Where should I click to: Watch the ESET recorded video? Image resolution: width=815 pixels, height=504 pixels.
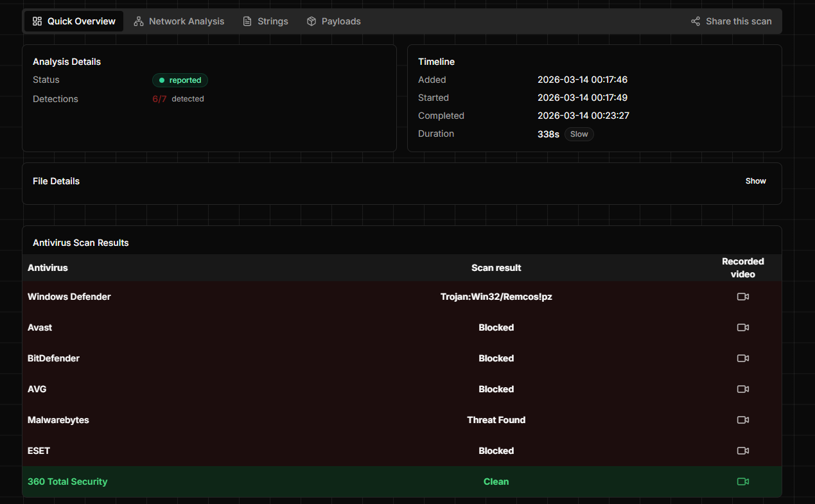point(742,451)
